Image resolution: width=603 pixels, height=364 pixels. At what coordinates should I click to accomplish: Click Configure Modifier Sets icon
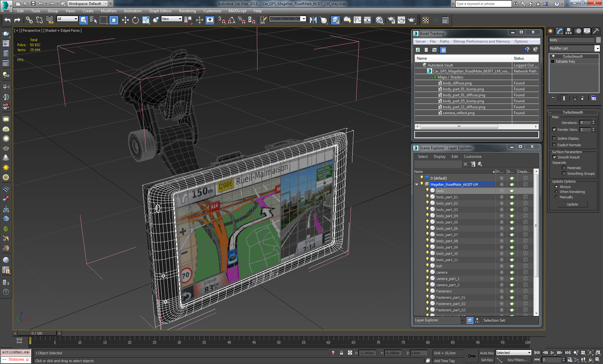[x=594, y=98]
